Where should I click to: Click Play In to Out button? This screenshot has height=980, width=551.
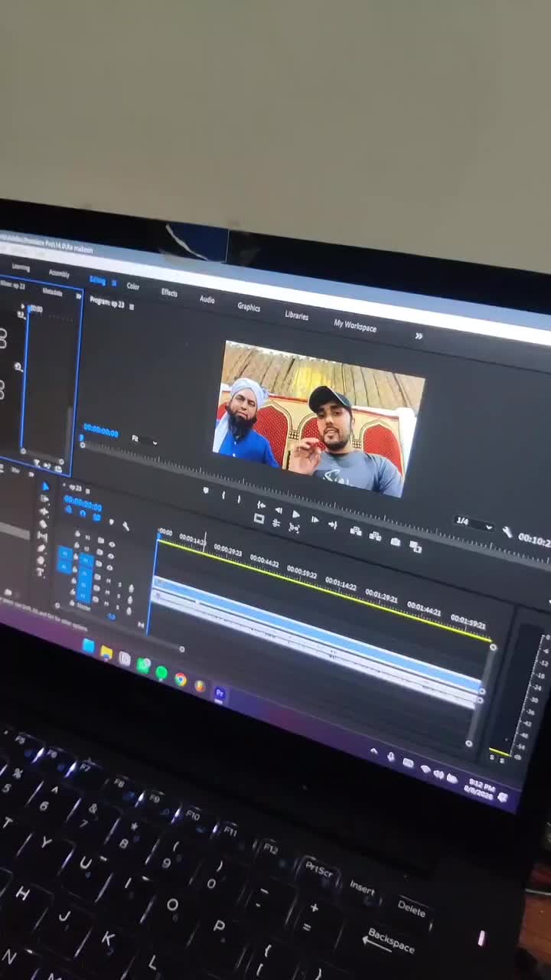tap(294, 528)
